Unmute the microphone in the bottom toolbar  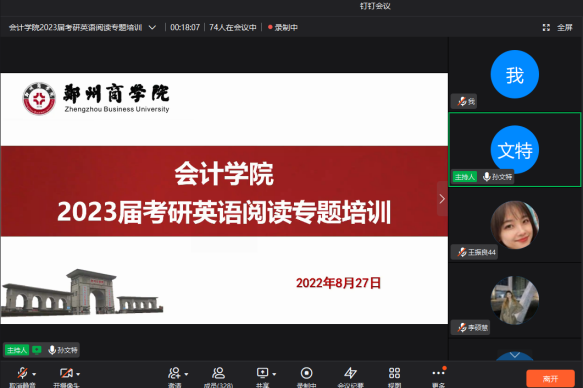pyautogui.click(x=22, y=373)
